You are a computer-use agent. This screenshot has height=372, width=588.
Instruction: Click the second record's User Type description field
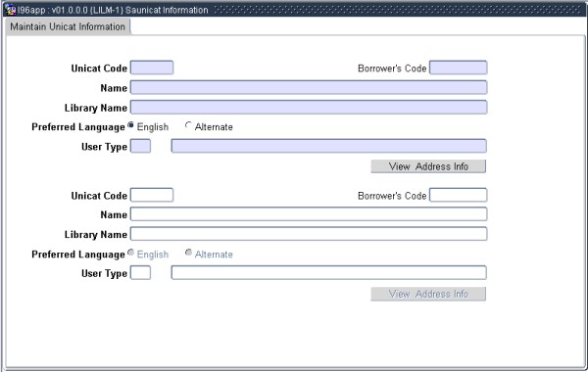[329, 273]
